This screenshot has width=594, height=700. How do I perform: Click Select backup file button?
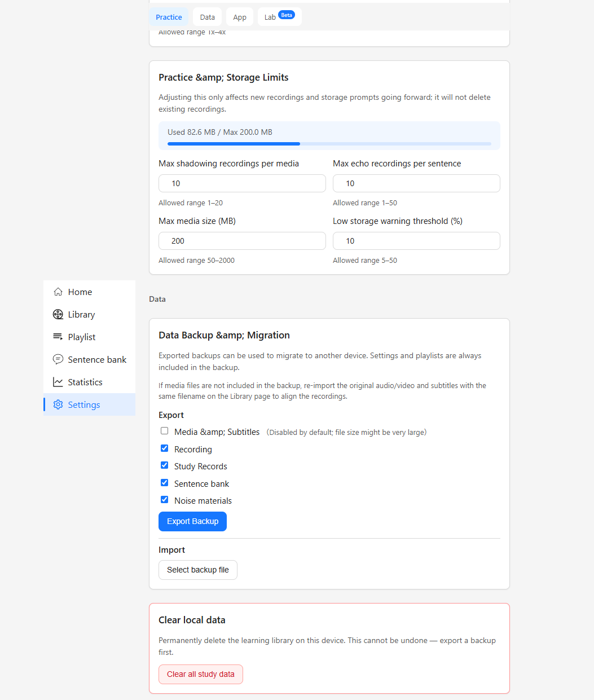point(197,570)
